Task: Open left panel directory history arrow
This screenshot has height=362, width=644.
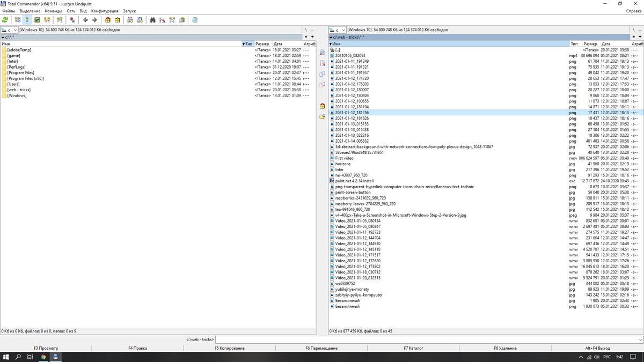Action: coord(313,36)
